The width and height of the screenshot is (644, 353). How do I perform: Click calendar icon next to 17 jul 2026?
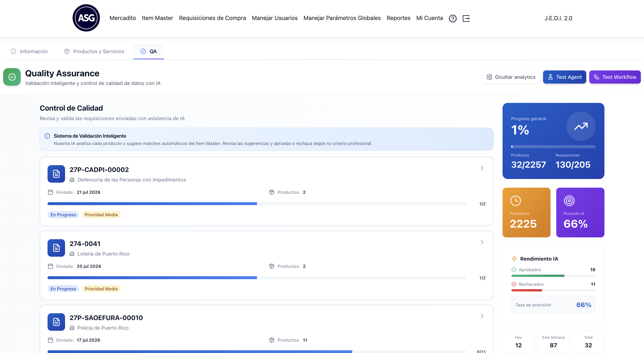(50, 340)
